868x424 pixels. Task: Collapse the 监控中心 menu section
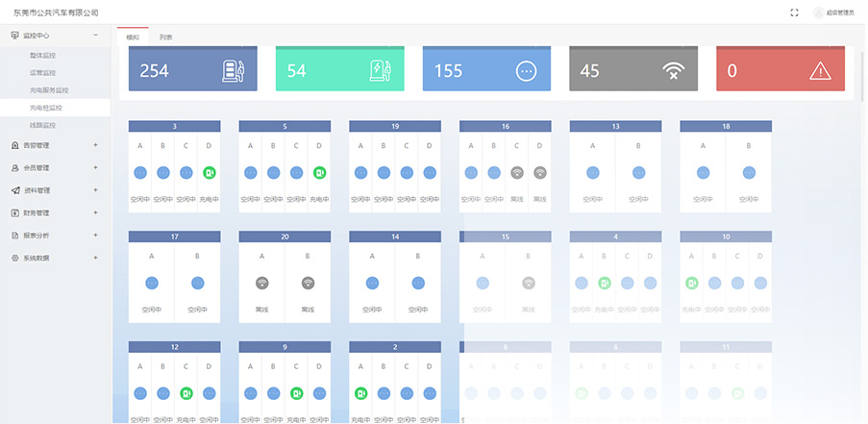point(95,36)
